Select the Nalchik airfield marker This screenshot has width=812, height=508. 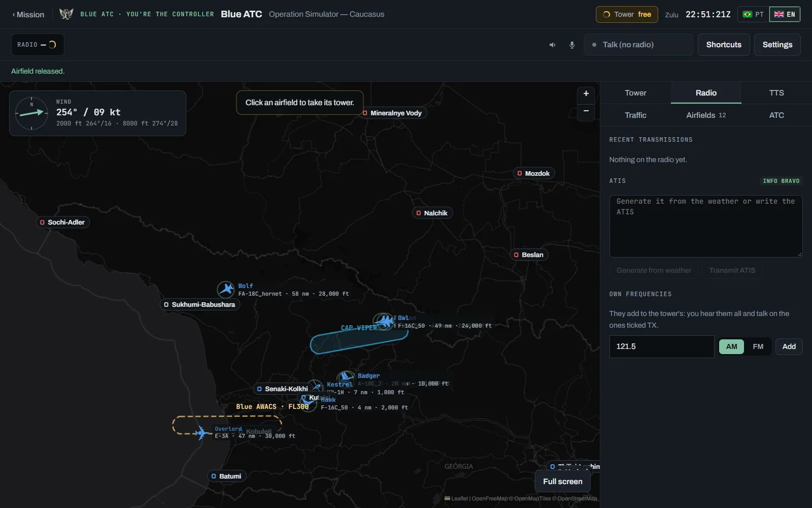click(x=432, y=213)
